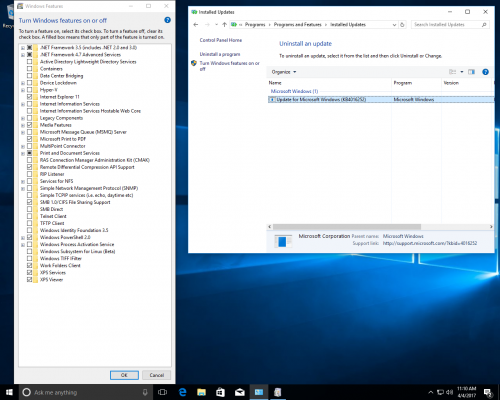500x400 pixels.
Task: Click the Refresh button next to address bar
Action: click(402, 25)
